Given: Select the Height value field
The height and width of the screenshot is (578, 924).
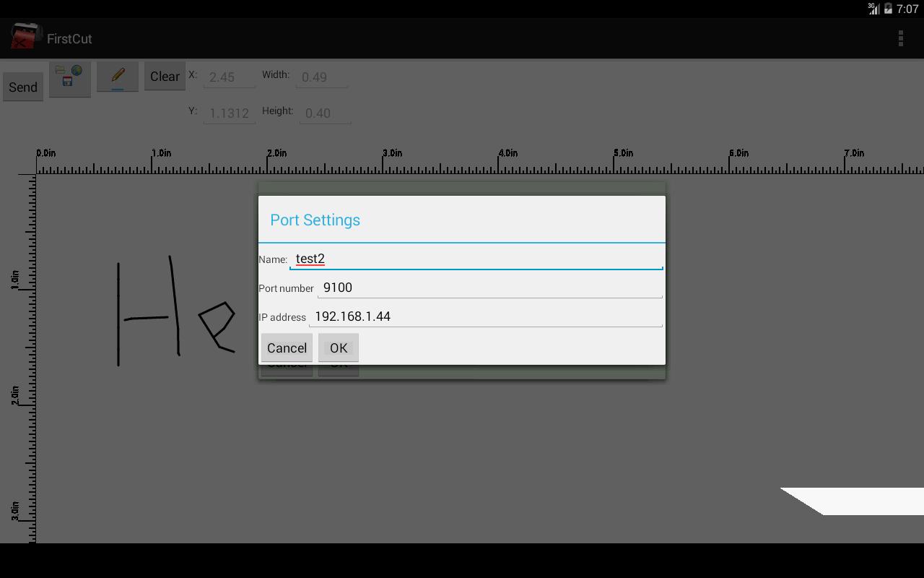Looking at the screenshot, I should point(325,113).
